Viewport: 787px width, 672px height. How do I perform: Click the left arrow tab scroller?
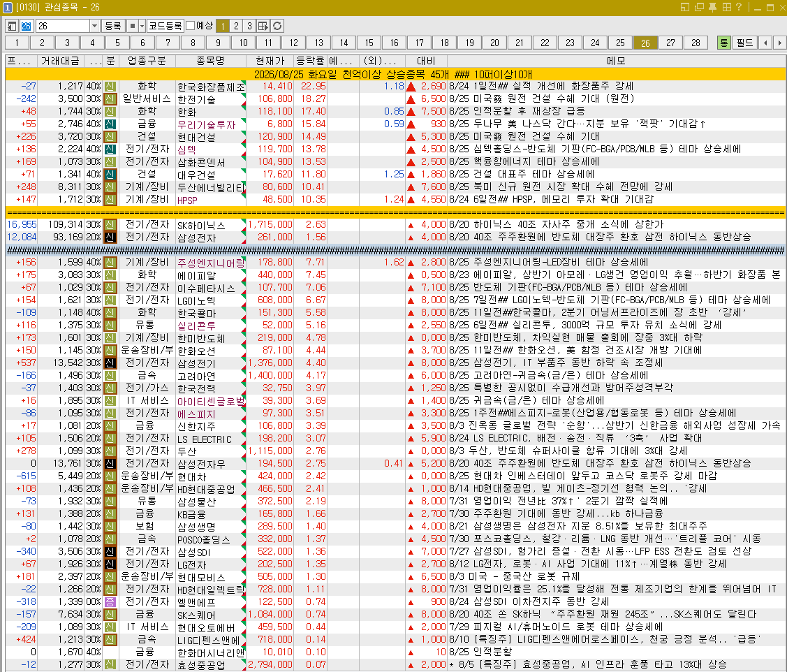[x=765, y=43]
